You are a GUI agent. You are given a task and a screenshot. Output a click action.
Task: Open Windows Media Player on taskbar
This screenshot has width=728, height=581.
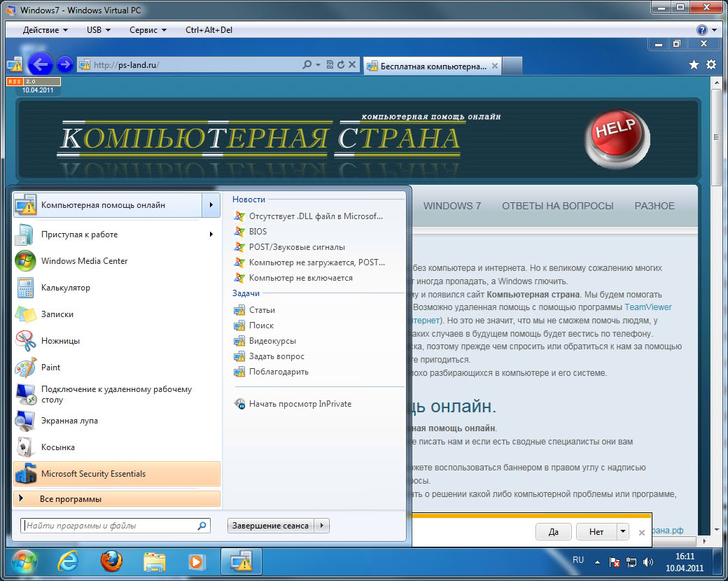click(196, 562)
